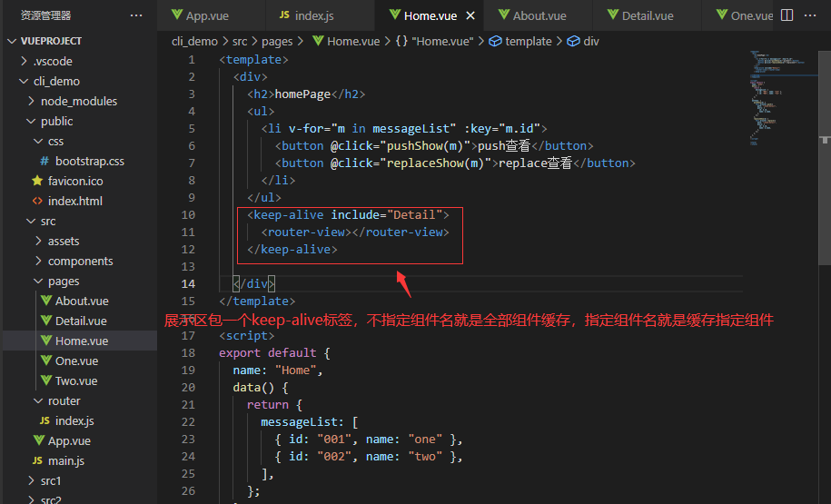Screen dimensions: 831x504
Task: Click the div breadcrumb segment
Action: click(583, 42)
